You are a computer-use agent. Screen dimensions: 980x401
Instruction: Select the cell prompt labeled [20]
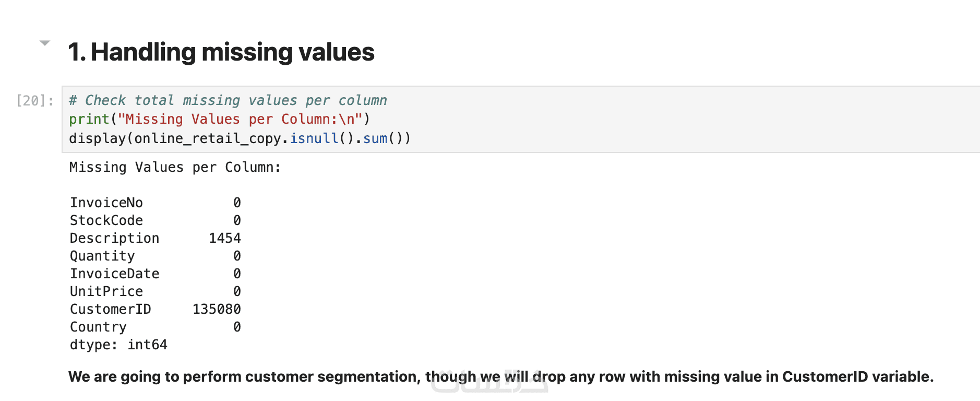click(35, 101)
